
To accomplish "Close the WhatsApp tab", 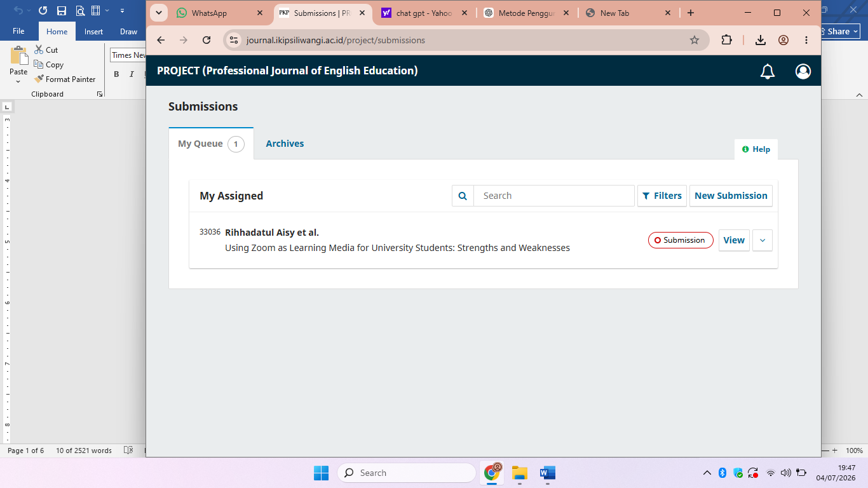I will click(259, 13).
